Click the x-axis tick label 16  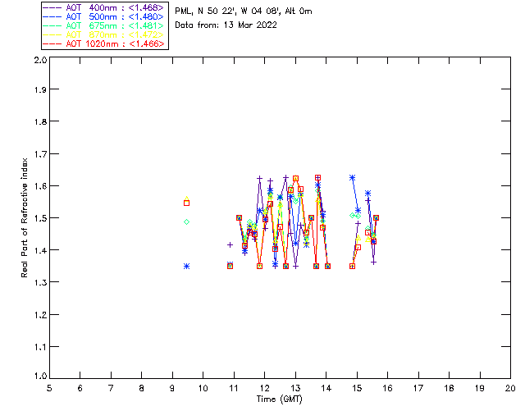387,388
